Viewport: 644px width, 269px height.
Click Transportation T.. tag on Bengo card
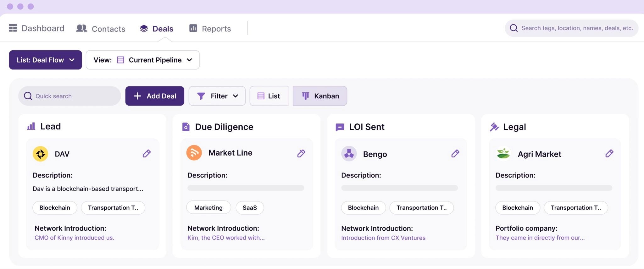coord(421,208)
